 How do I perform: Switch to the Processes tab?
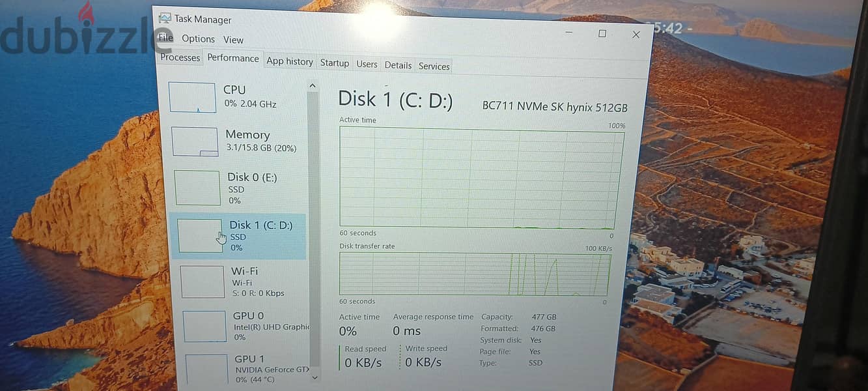click(x=180, y=57)
